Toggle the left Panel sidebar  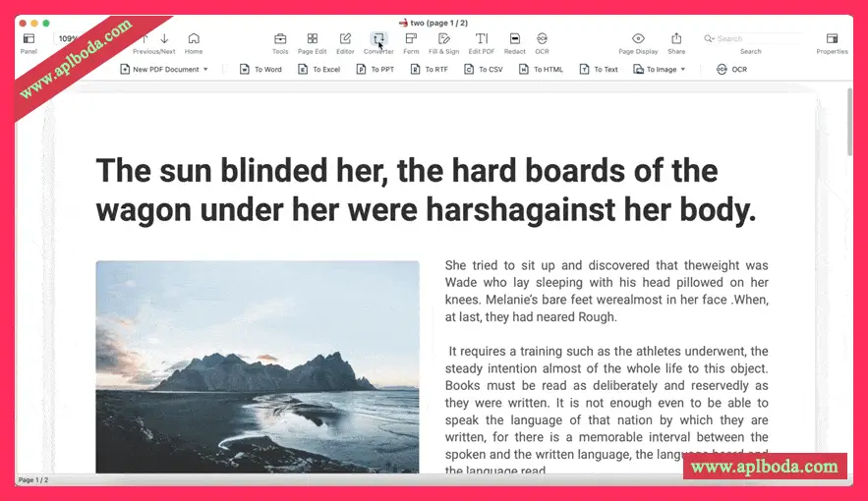tap(29, 39)
